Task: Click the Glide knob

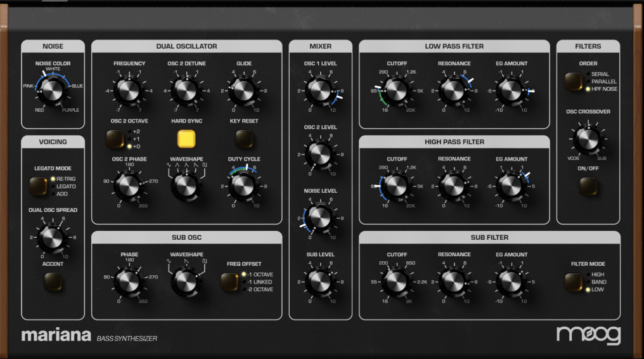Action: point(243,91)
